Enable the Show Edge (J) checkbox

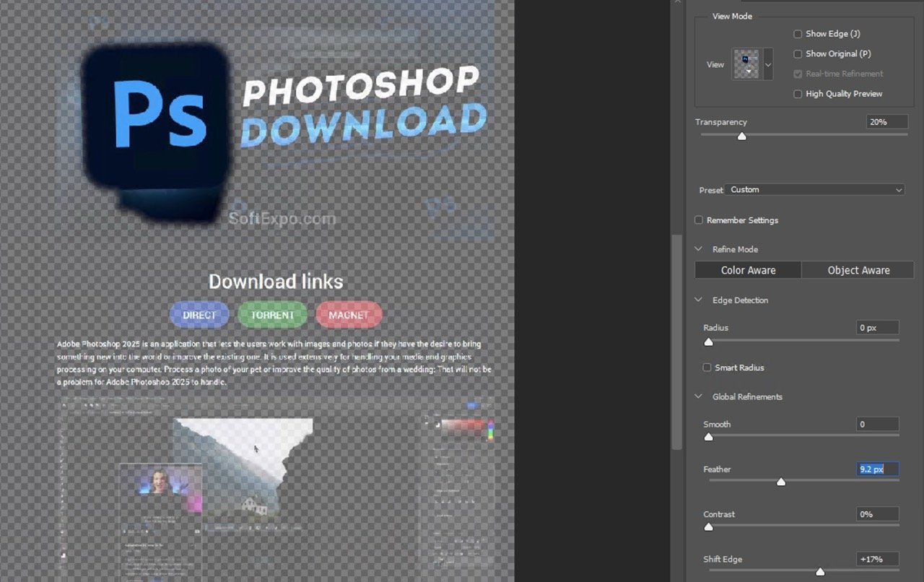pyautogui.click(x=798, y=34)
